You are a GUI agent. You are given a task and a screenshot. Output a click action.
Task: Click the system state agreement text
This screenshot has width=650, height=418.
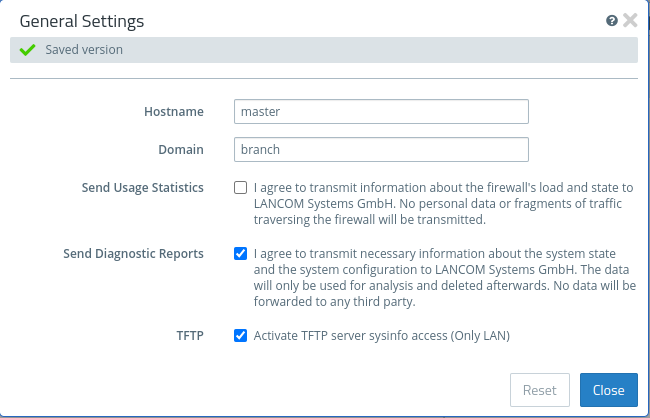tap(443, 277)
